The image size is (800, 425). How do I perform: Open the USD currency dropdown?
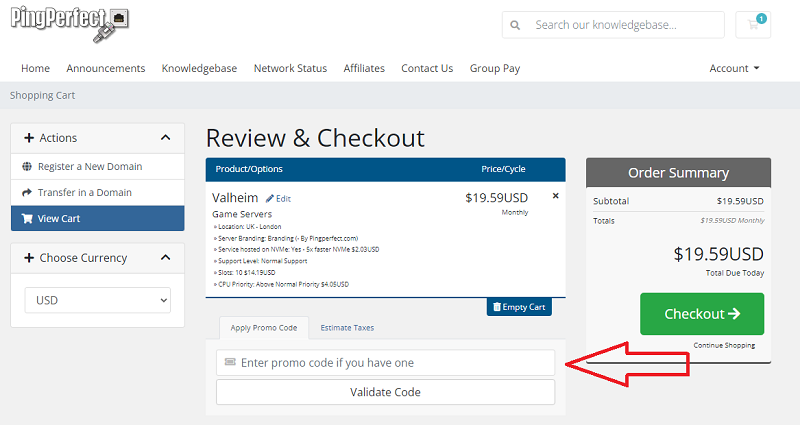[x=97, y=300]
